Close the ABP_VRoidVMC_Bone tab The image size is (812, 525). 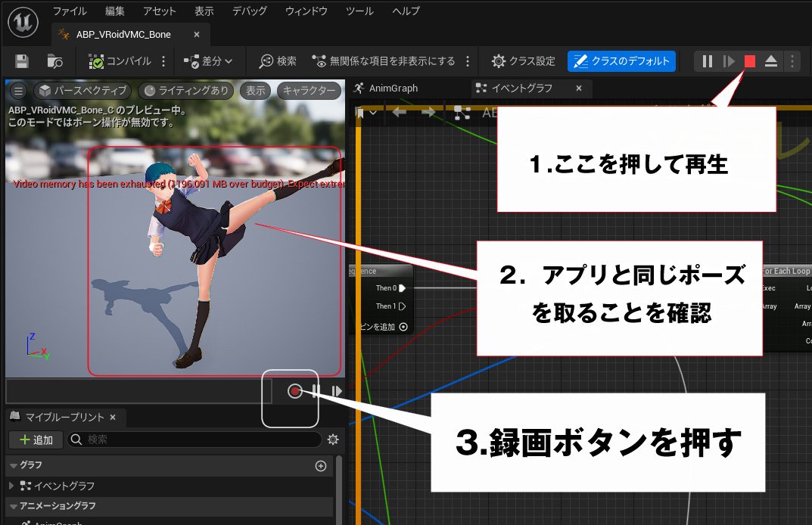click(197, 35)
